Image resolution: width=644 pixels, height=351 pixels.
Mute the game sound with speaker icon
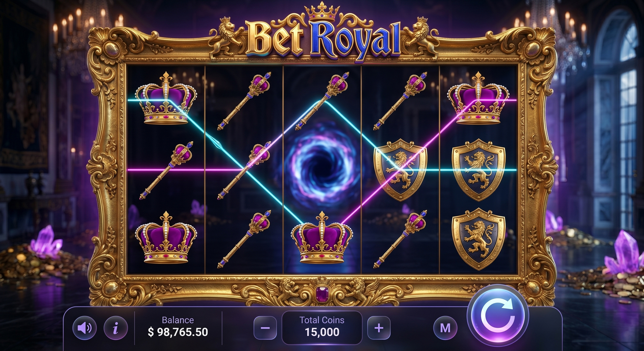[84, 328]
